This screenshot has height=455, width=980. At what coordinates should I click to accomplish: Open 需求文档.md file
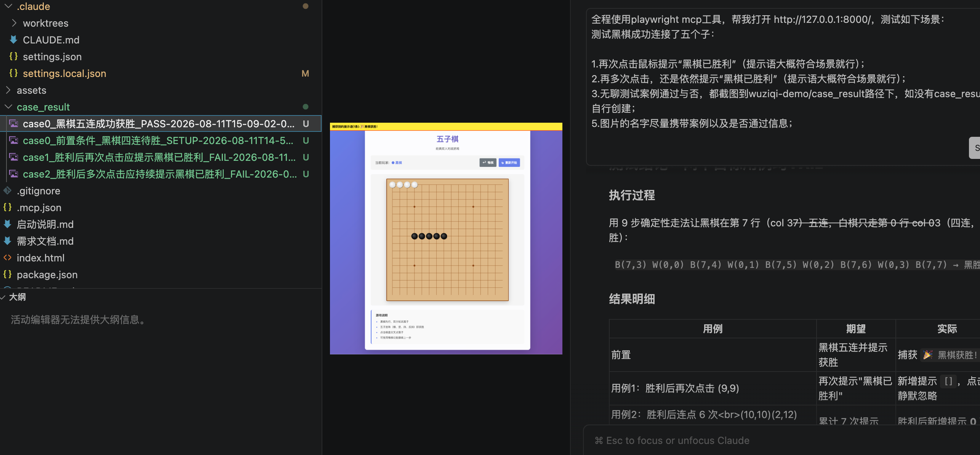45,241
